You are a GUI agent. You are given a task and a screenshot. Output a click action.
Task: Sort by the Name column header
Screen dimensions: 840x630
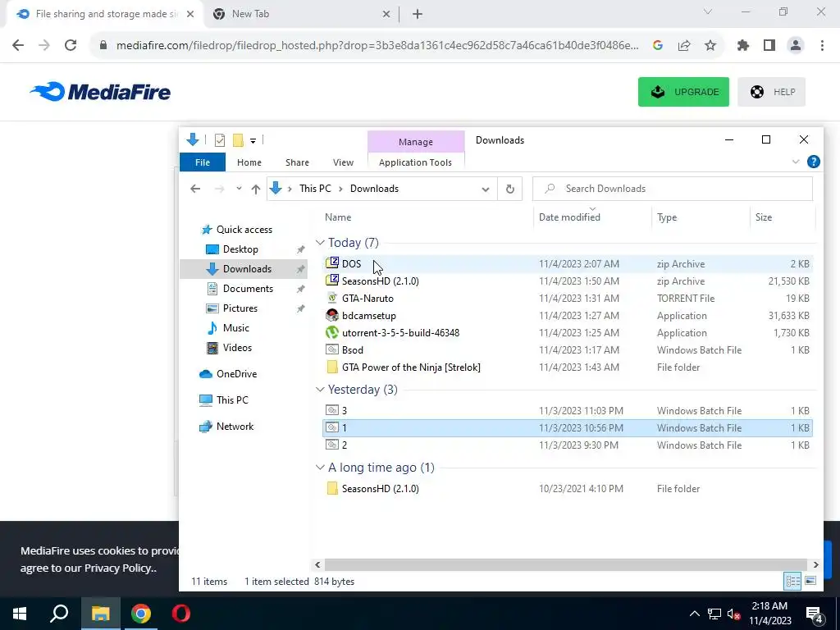427,217
